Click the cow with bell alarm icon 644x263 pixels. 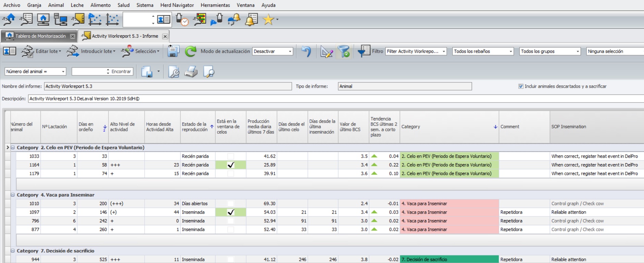pos(234,19)
